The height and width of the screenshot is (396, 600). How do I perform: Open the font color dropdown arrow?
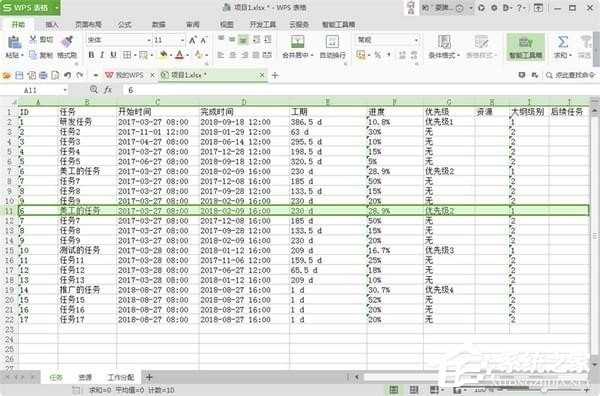click(187, 55)
